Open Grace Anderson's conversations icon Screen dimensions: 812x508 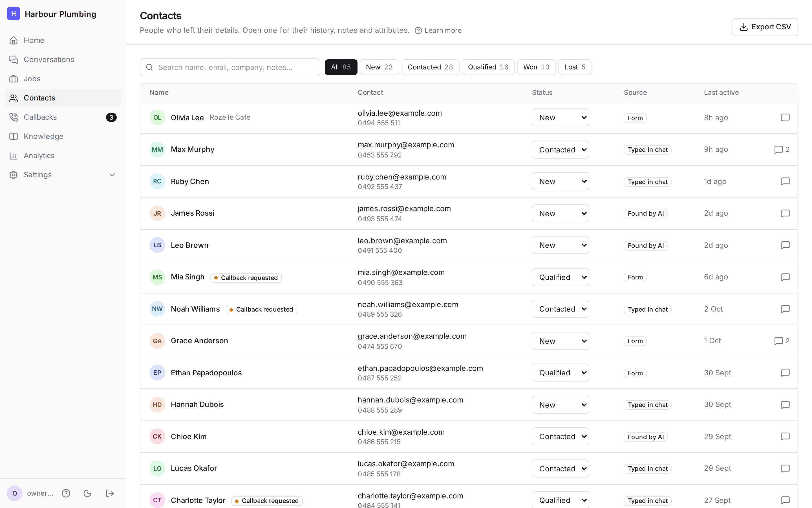(x=782, y=341)
